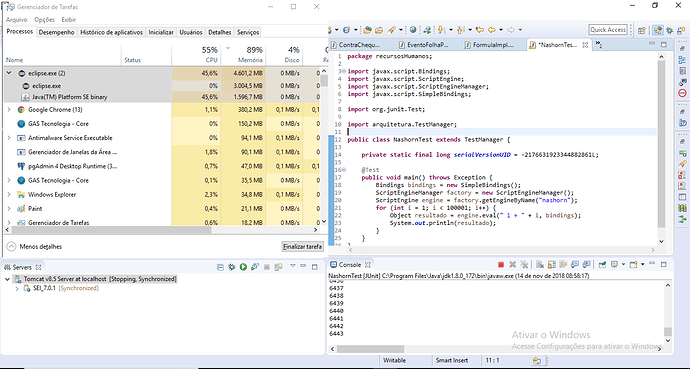
Task: Toggle show console when standard error changes
Action: [x=587, y=265]
